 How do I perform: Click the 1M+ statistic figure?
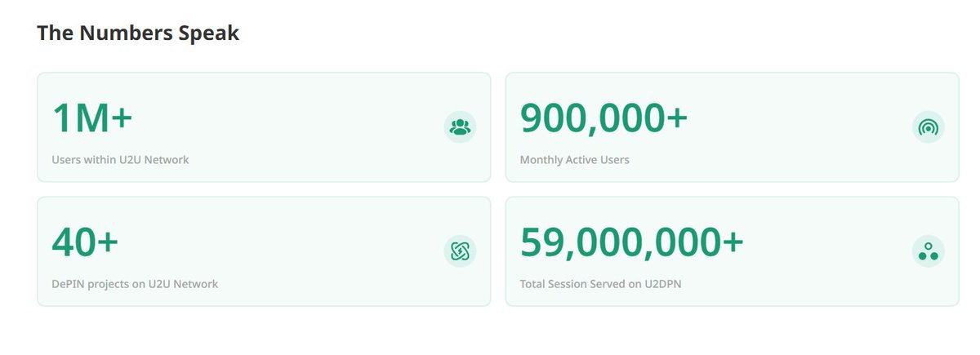92,118
